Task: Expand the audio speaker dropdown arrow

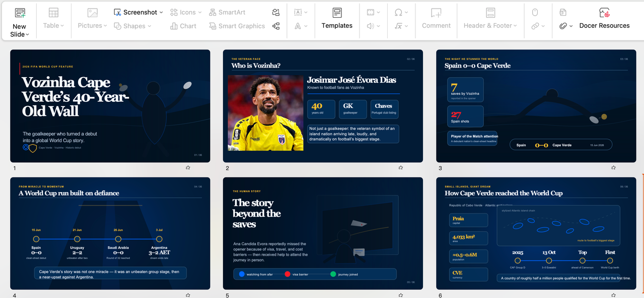Action: coord(378,26)
